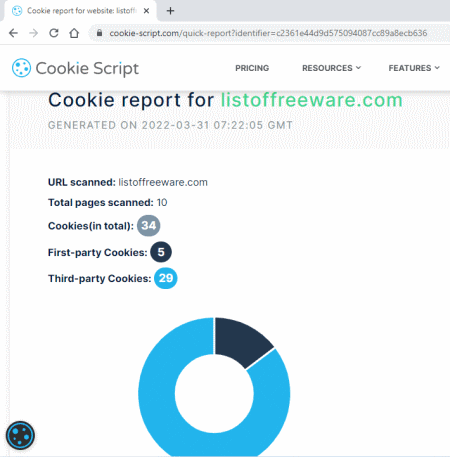Open the browser home page icon

click(x=74, y=33)
